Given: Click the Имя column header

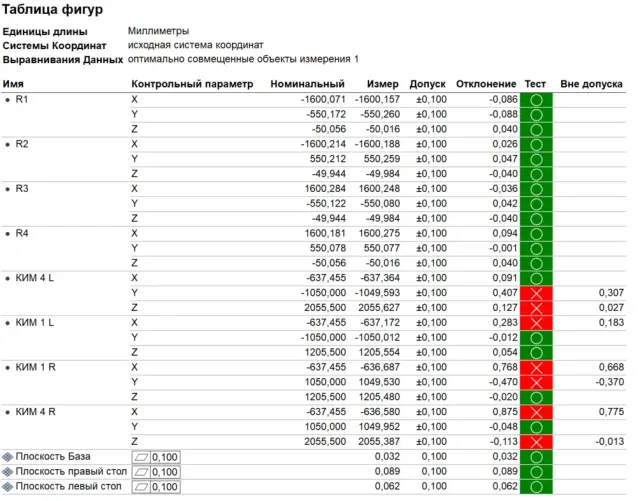Looking at the screenshot, I should click(13, 84).
